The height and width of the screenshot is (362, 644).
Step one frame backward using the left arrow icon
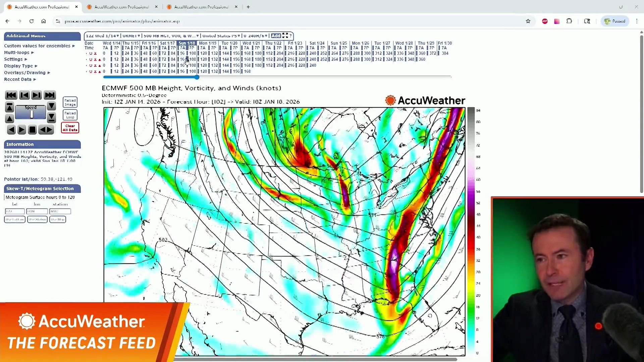point(11,130)
